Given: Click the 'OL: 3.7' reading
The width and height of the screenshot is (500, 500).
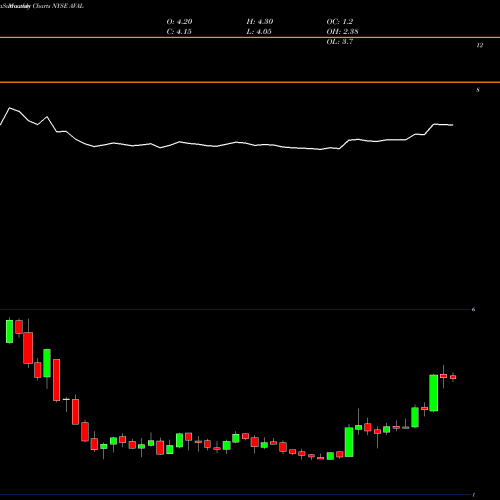Looking at the screenshot, I should [339, 42].
